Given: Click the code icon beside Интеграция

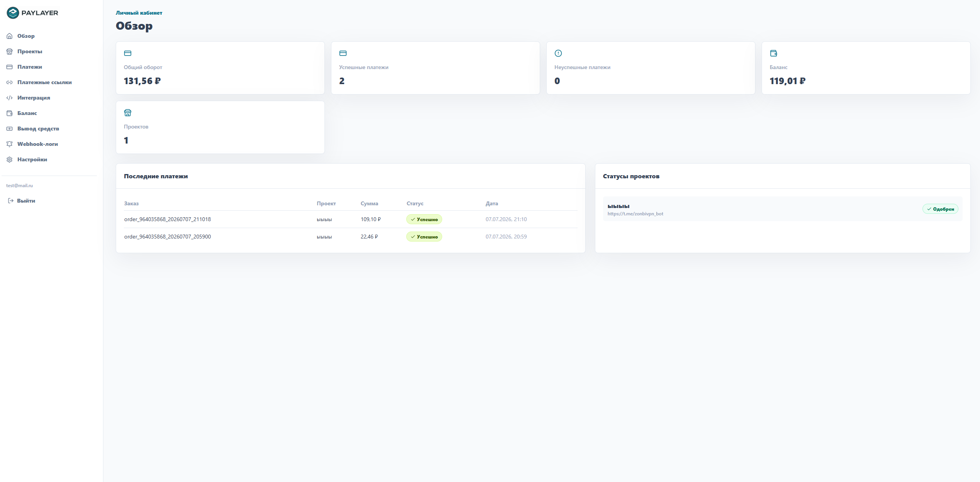Looking at the screenshot, I should click(x=10, y=98).
